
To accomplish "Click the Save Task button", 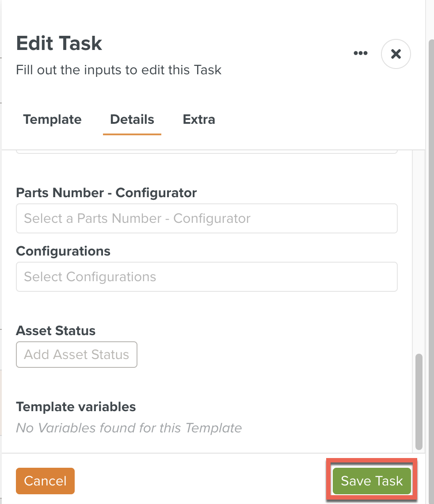I will (x=371, y=481).
